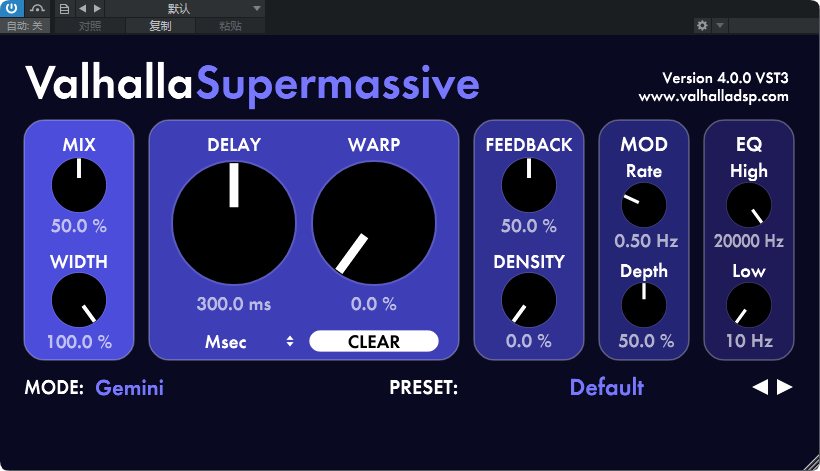Click the 10 Hz Low value
Viewport: 820px width, 471px height.
click(x=749, y=341)
